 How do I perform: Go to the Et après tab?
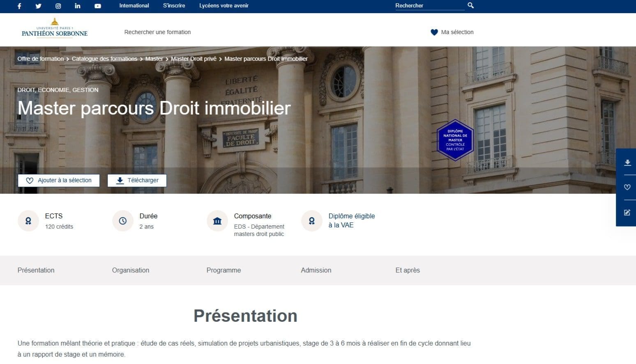(408, 270)
